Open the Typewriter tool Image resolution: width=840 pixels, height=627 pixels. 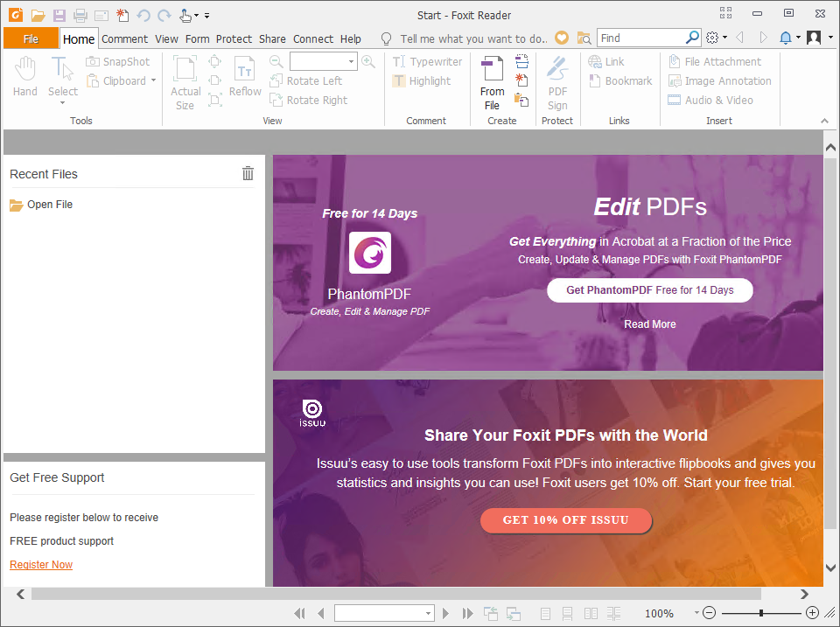428,61
